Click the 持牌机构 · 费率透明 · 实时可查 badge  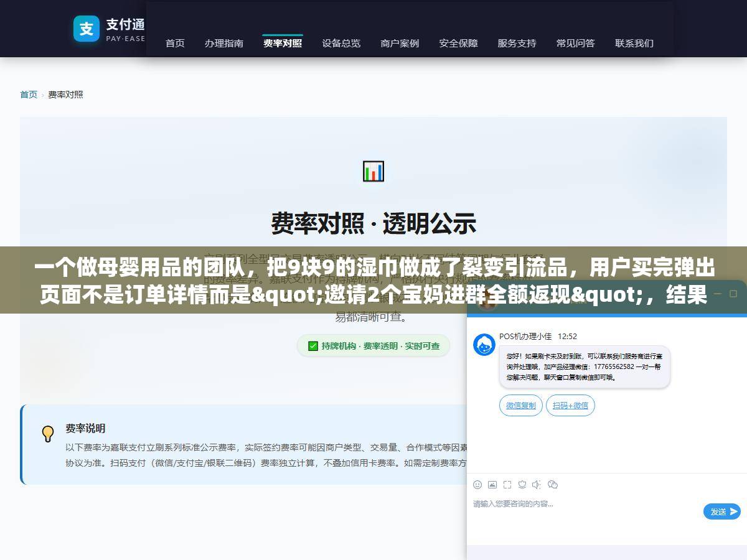pyautogui.click(x=374, y=346)
